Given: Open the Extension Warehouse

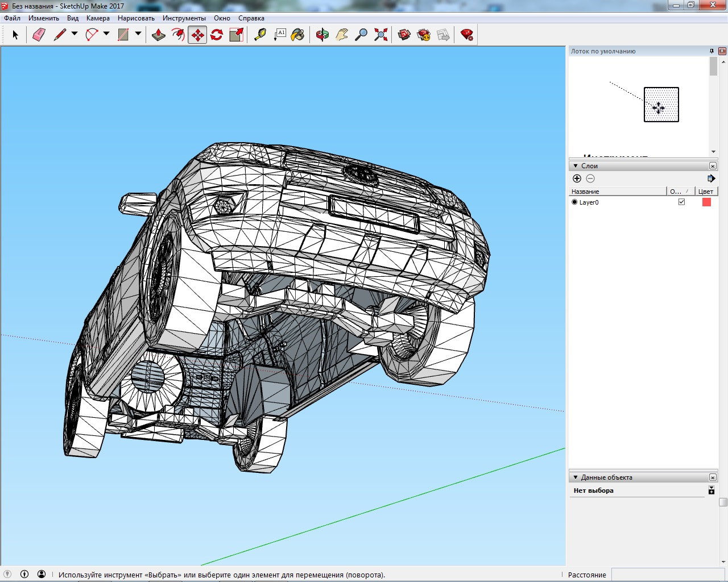Looking at the screenshot, I should (424, 35).
